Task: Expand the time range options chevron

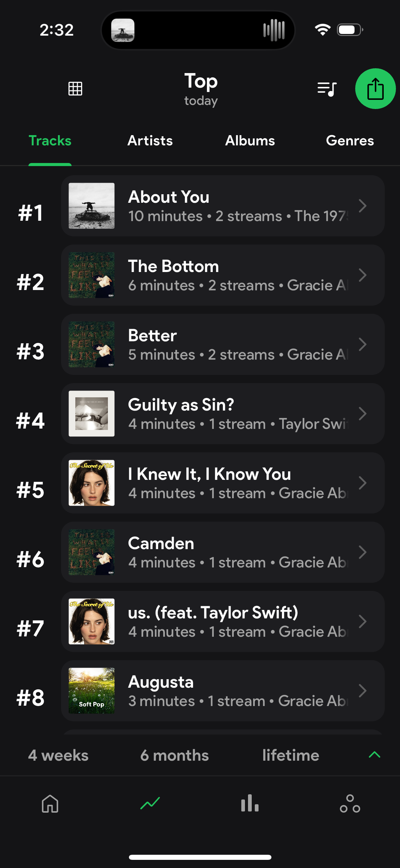Action: click(x=375, y=755)
